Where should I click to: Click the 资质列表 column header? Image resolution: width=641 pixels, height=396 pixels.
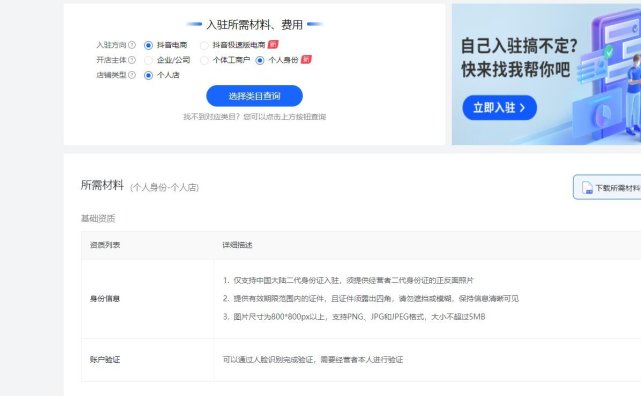[x=105, y=245]
